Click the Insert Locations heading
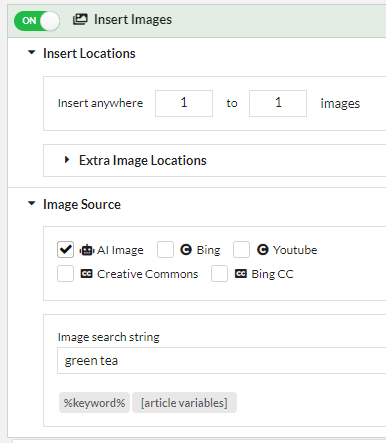This screenshot has width=386, height=443. click(x=89, y=53)
